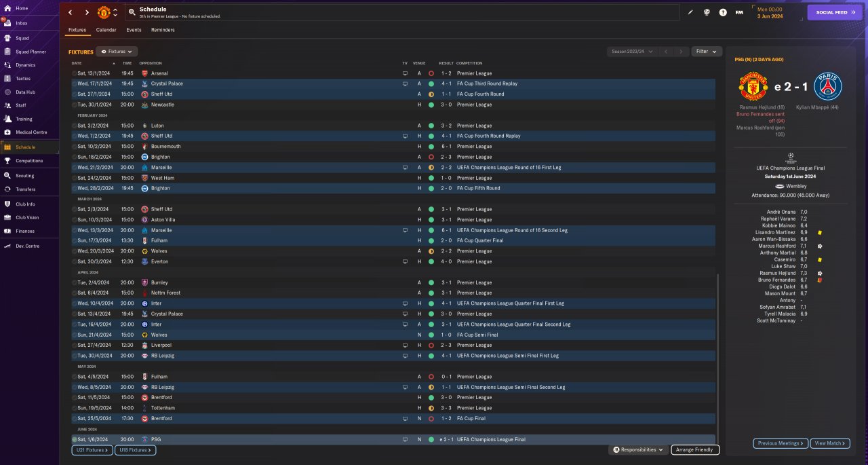The width and height of the screenshot is (868, 465).
Task: Open Squad Planner sidebar item
Action: coord(31,52)
